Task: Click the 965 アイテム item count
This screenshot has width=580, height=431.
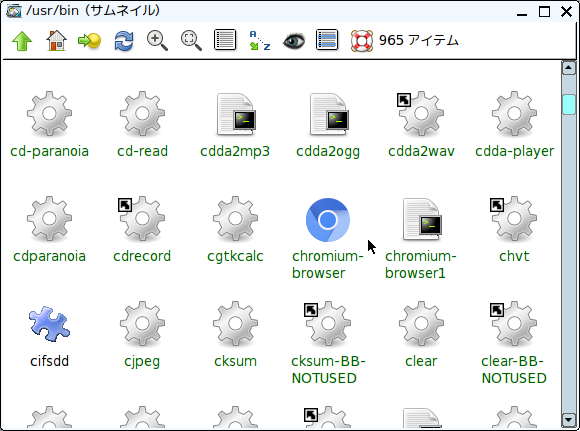Action: pos(419,40)
